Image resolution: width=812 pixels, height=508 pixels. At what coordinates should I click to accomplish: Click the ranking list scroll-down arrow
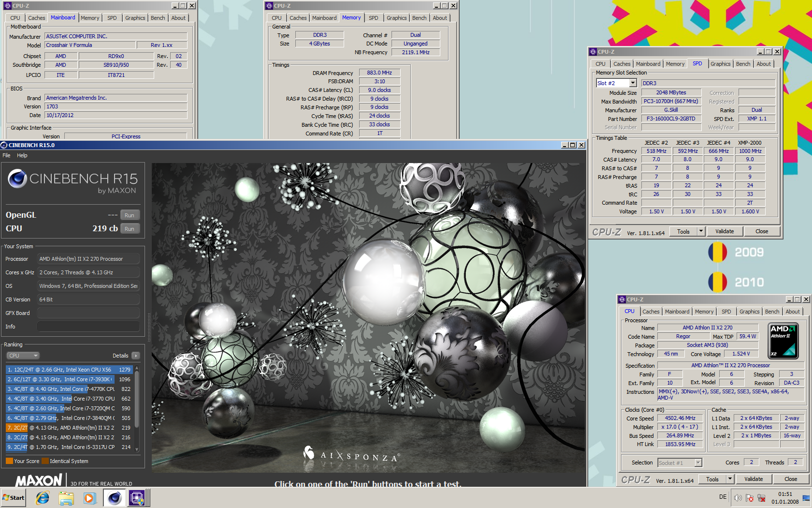tap(137, 449)
